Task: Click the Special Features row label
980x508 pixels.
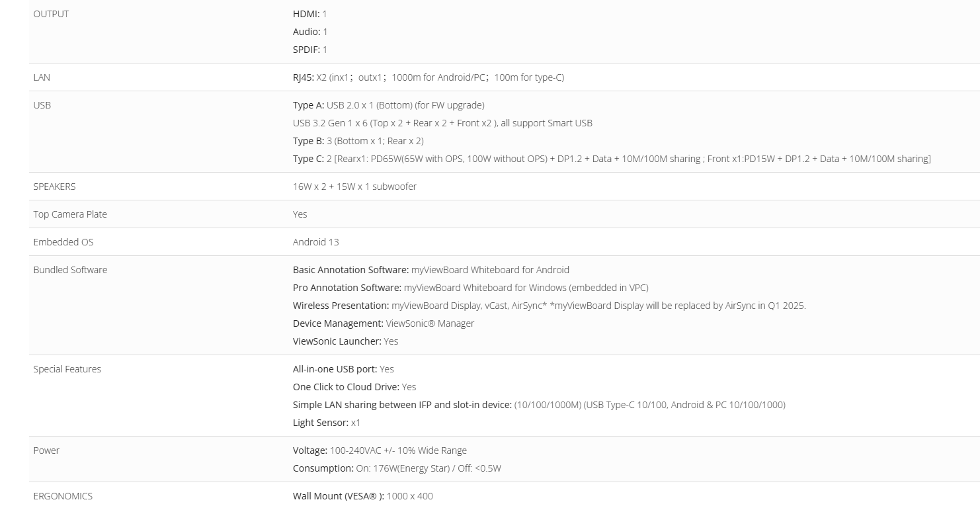Action: click(x=67, y=369)
